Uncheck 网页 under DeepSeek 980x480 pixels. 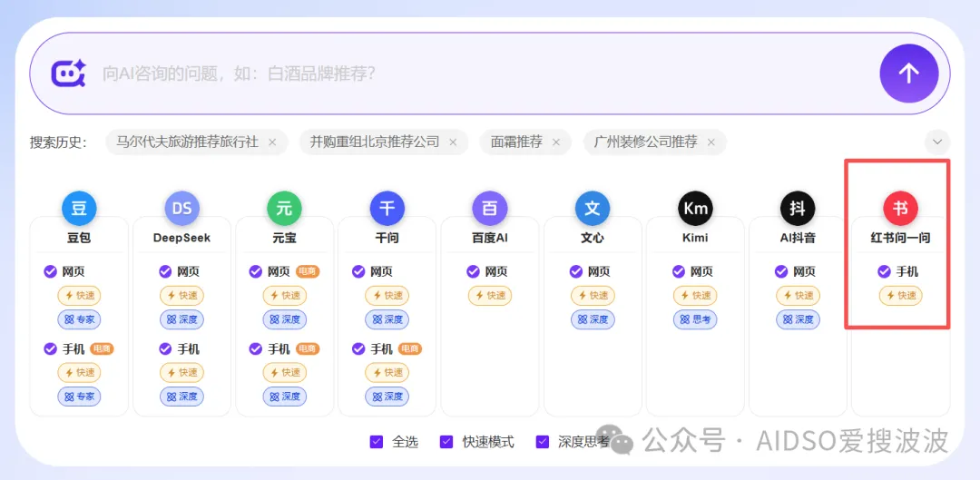[x=165, y=271]
